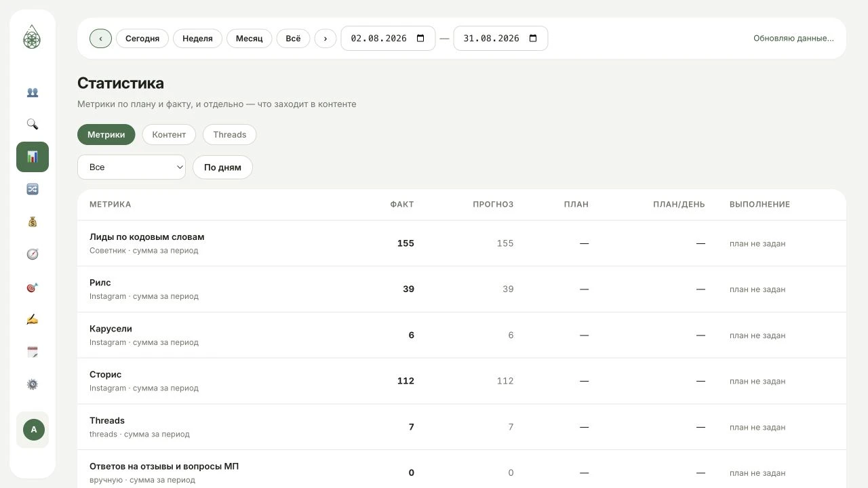868x488 pixels.
Task: Toggle the 'По дням' view button
Action: (x=222, y=167)
